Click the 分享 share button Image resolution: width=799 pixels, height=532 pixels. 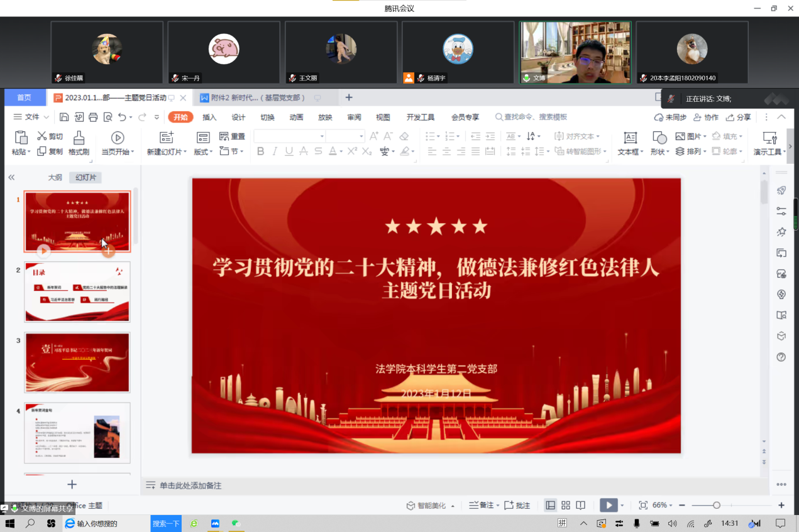pos(739,117)
